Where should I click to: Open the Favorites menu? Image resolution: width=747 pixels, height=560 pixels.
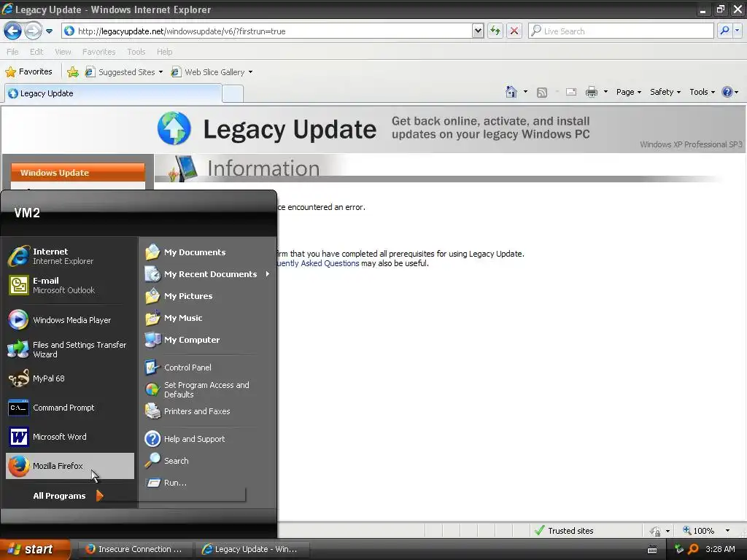98,52
